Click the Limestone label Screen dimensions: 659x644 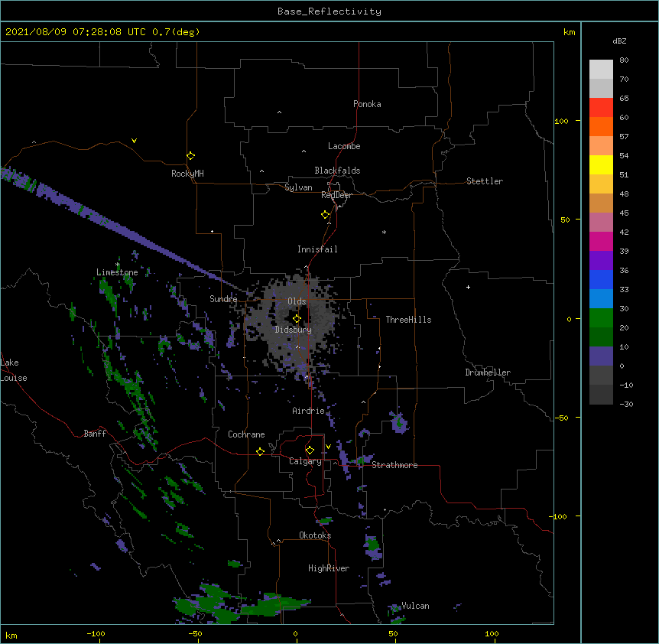[x=117, y=272]
